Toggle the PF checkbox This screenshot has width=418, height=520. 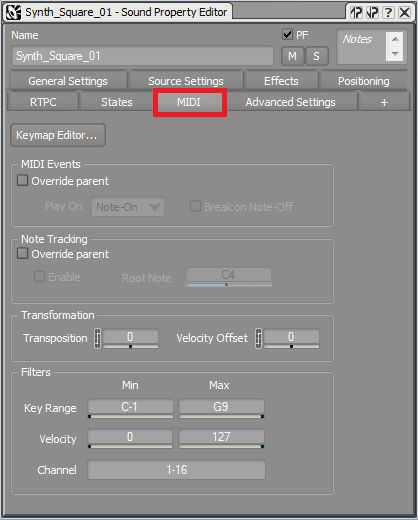click(287, 34)
